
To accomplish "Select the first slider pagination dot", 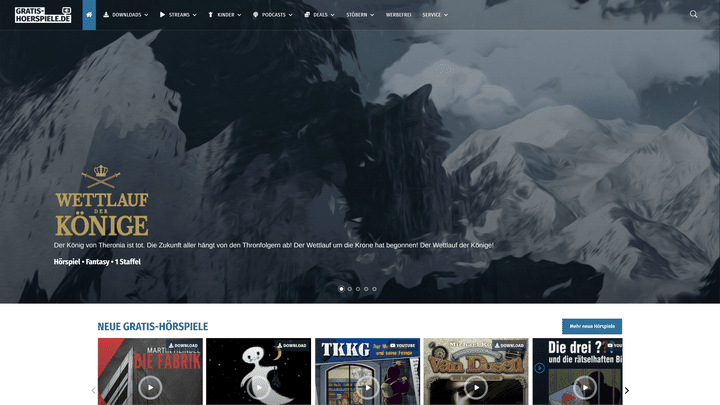I will (341, 288).
